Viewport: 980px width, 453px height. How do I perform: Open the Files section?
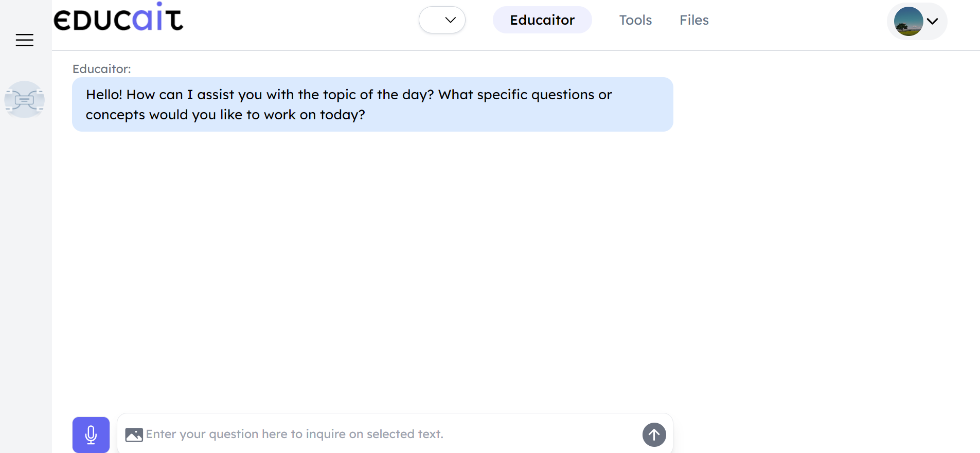tap(693, 20)
